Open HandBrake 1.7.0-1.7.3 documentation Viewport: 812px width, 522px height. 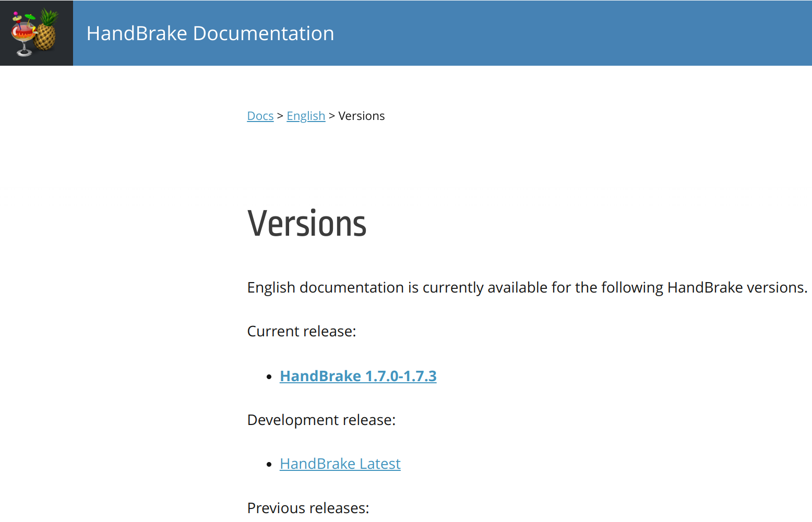point(358,376)
